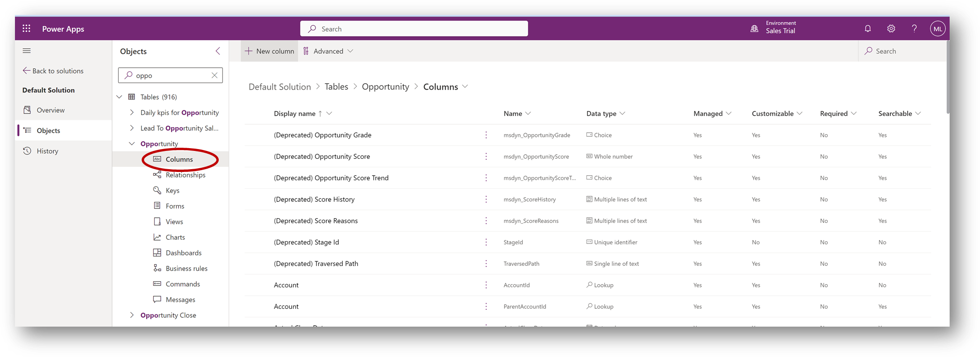Open the settings gear
Viewport: 980px width, 357px height.
click(891, 29)
